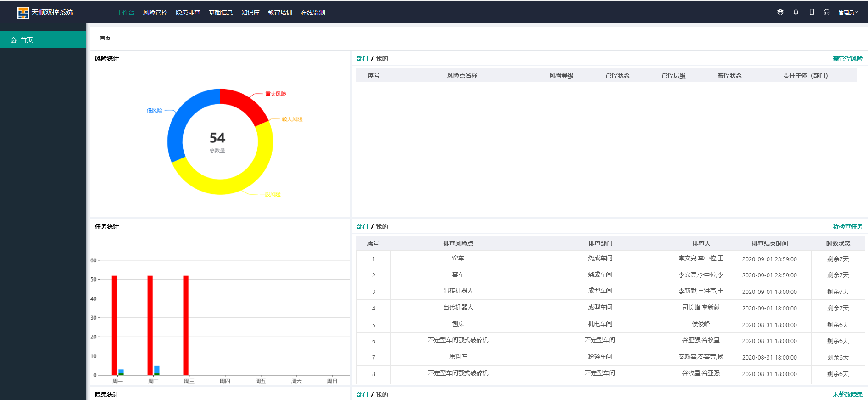Select 部门 tab in the risk control panel

[362, 58]
